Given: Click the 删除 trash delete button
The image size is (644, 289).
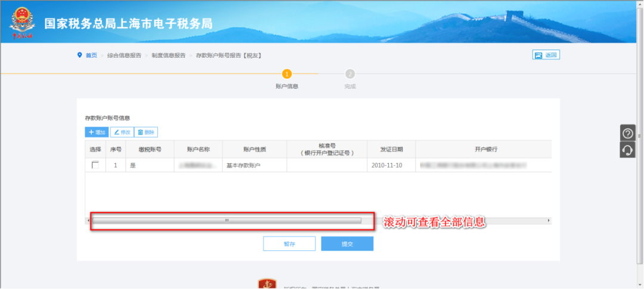Looking at the screenshot, I should click(146, 132).
